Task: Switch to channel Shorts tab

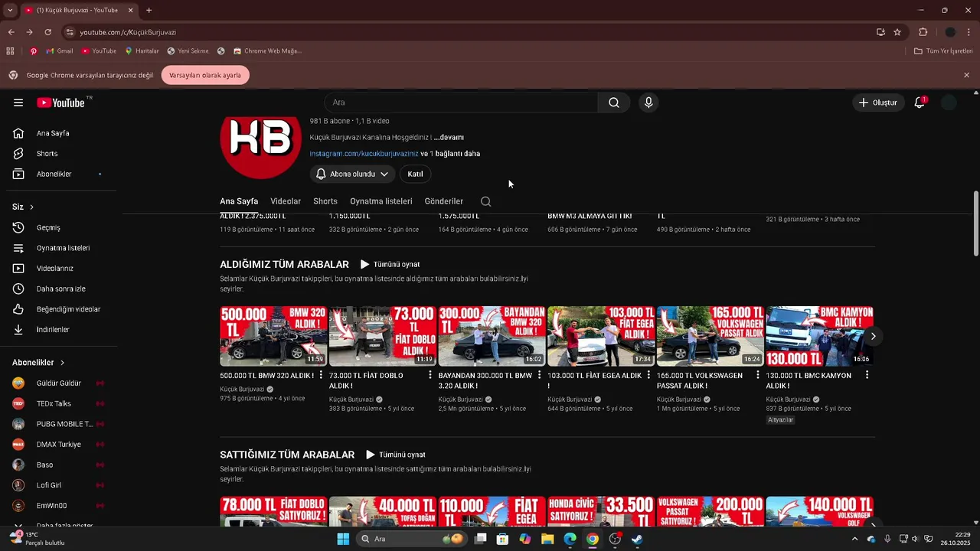Action: coord(325,201)
